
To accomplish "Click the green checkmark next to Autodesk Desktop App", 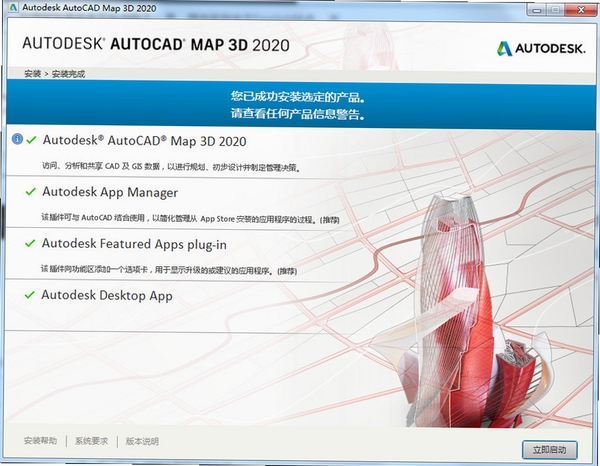I will tap(29, 295).
